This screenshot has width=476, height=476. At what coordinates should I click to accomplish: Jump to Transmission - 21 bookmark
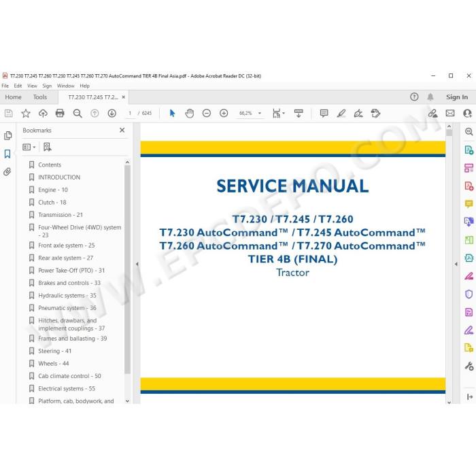pyautogui.click(x=61, y=215)
